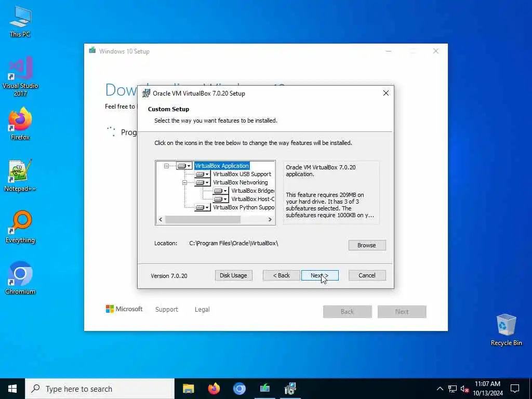Image resolution: width=532 pixels, height=399 pixels.
Task: Switch to VirtualBox installer taskbar icon
Action: point(290,389)
